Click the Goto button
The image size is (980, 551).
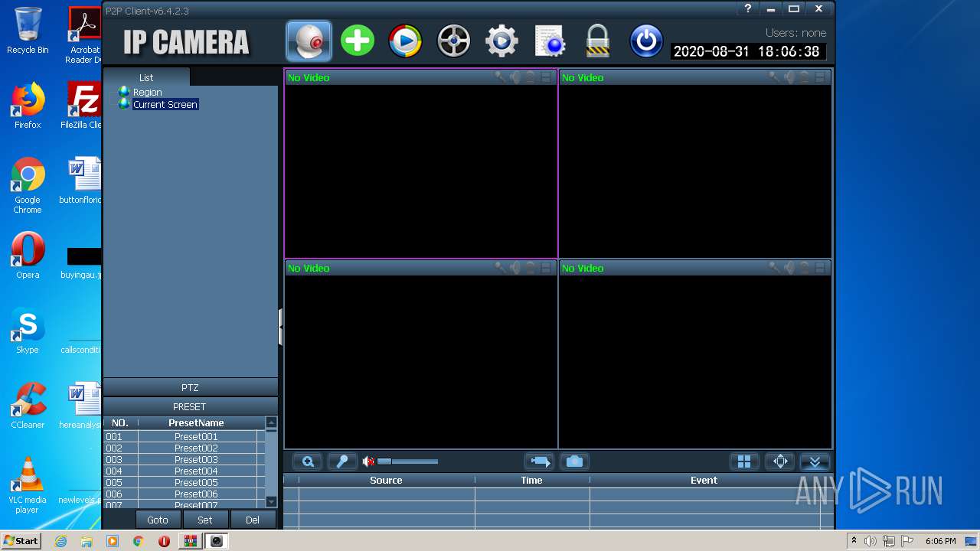pos(158,520)
